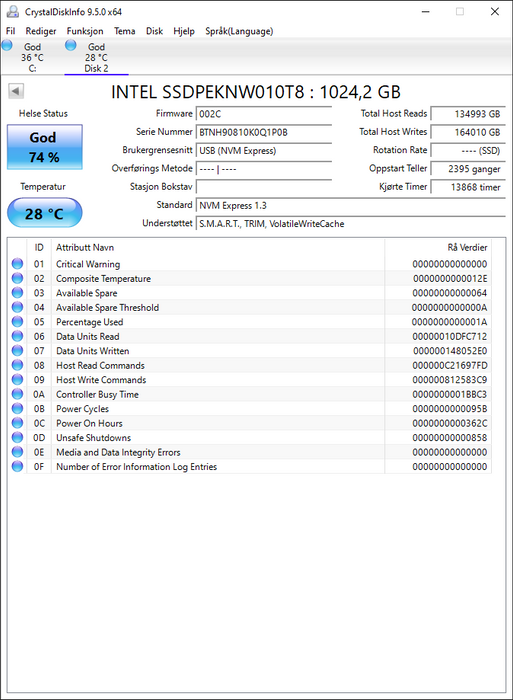Click the Kjørte Timer value 13868 timer
The width and height of the screenshot is (513, 700).
468,187
